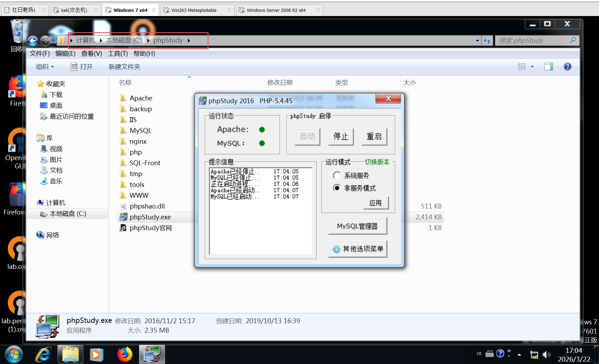Select the tools folder name
This screenshot has width=599, height=364.
(x=137, y=184)
